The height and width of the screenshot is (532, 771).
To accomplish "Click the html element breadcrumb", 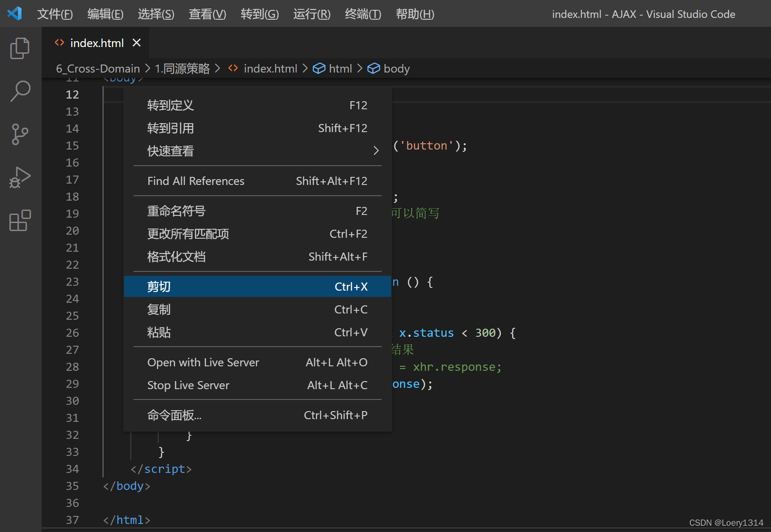I will click(340, 69).
